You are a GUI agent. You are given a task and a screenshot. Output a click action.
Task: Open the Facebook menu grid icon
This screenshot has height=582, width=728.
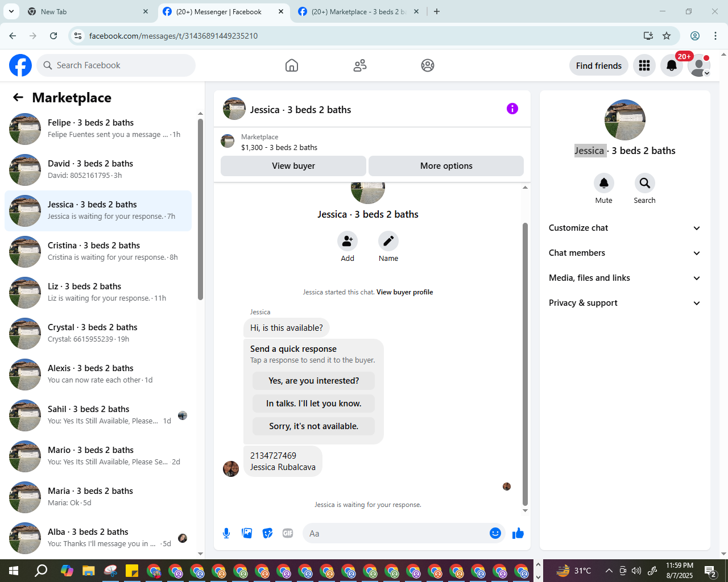point(644,65)
